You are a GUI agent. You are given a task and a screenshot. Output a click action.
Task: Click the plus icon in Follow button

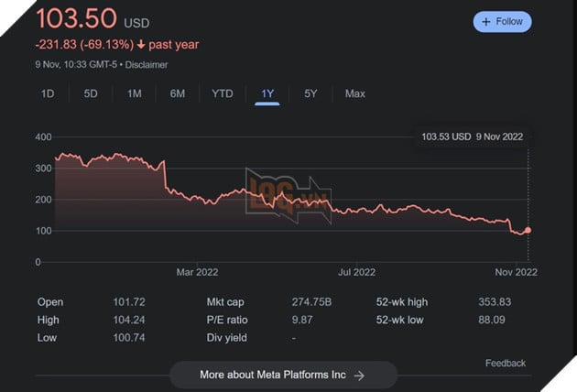tap(486, 21)
